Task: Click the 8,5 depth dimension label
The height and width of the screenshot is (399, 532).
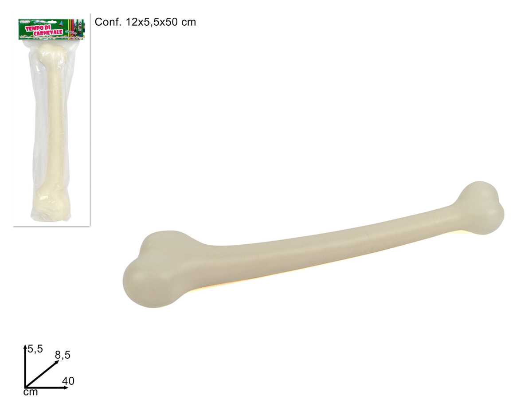Action: pyautogui.click(x=63, y=355)
